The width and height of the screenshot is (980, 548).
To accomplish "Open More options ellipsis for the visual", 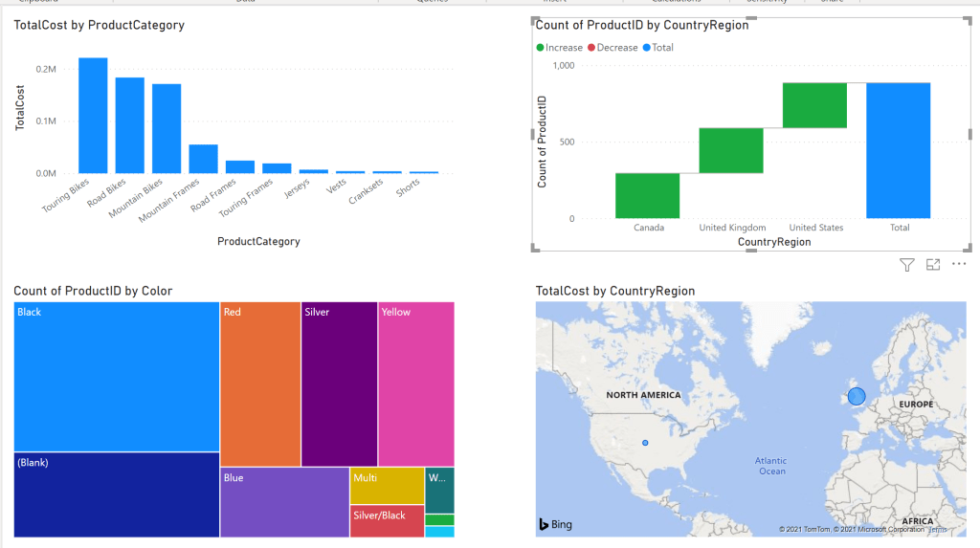I will click(959, 264).
